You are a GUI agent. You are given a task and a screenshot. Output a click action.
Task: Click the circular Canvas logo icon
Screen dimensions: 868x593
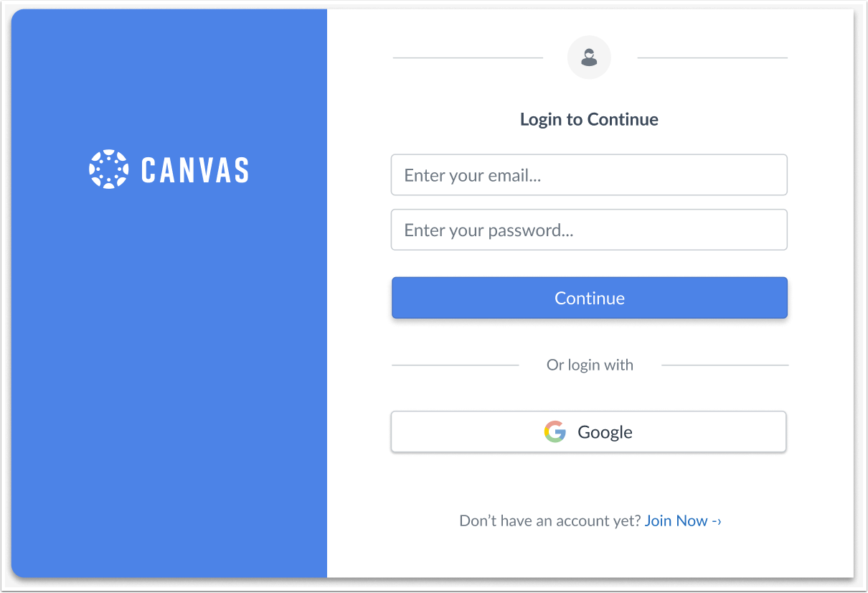pyautogui.click(x=108, y=169)
